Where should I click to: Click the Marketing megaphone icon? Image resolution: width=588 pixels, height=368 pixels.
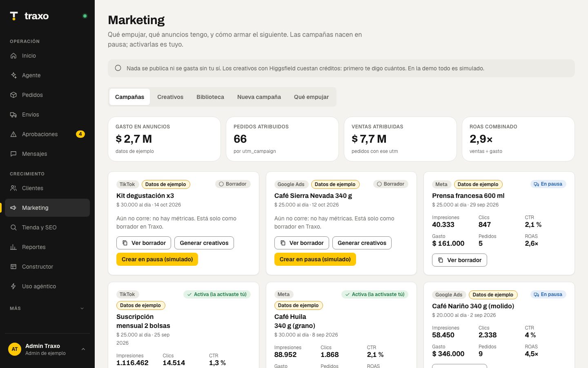pos(13,208)
